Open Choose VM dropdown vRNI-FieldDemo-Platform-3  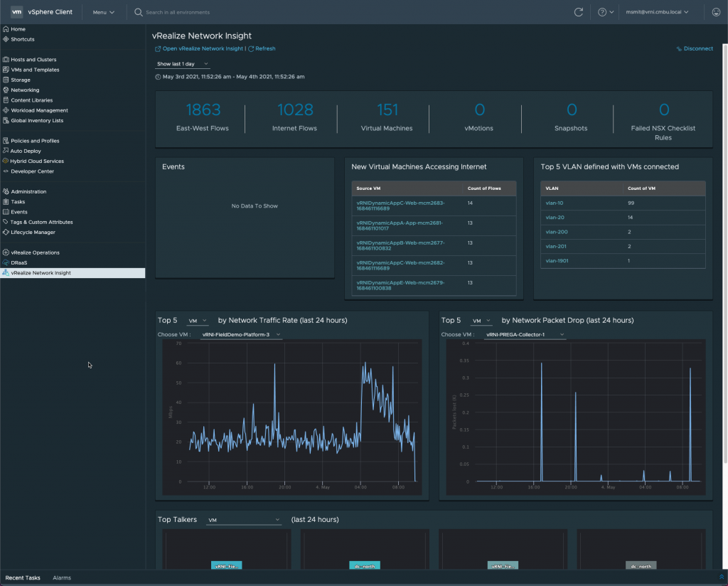(x=241, y=335)
